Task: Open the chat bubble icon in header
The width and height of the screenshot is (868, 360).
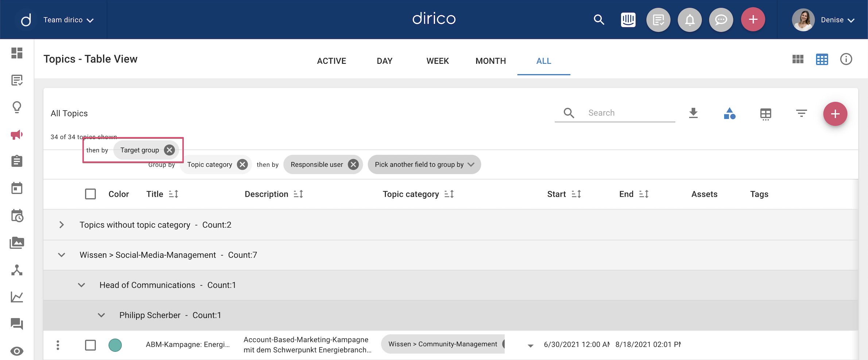Action: click(x=721, y=20)
